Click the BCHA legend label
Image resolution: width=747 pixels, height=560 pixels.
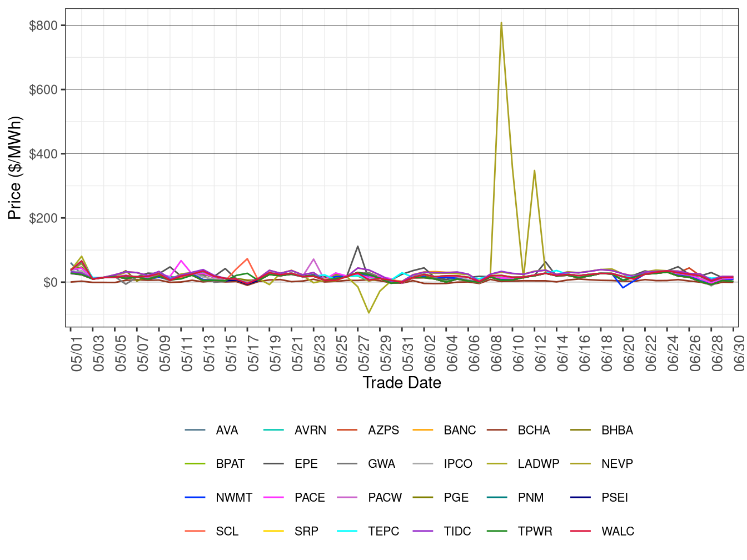tap(534, 431)
